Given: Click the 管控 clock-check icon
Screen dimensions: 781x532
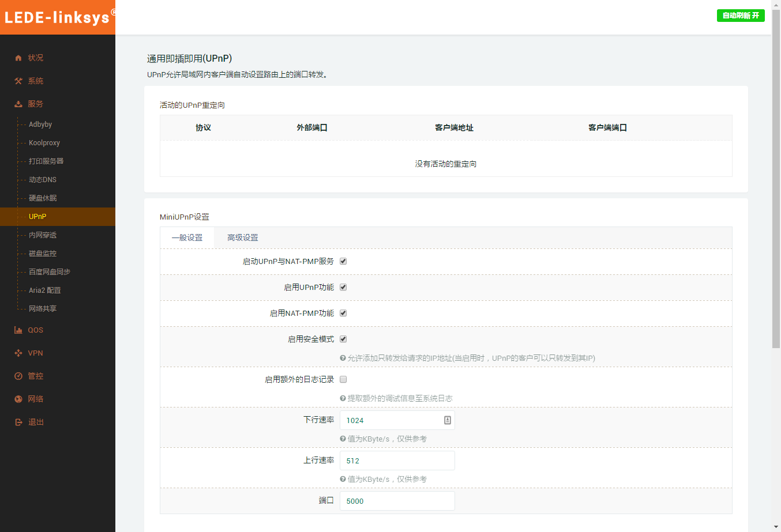Looking at the screenshot, I should (x=18, y=376).
